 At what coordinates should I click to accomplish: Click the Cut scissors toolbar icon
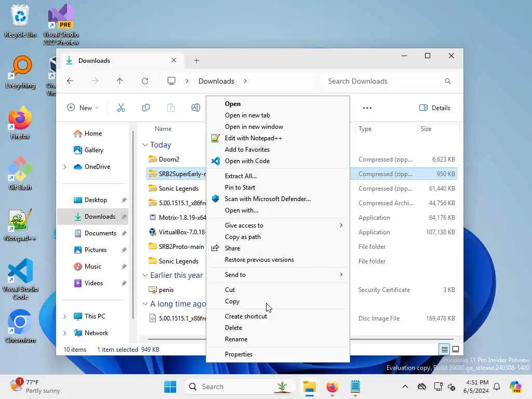(x=121, y=108)
